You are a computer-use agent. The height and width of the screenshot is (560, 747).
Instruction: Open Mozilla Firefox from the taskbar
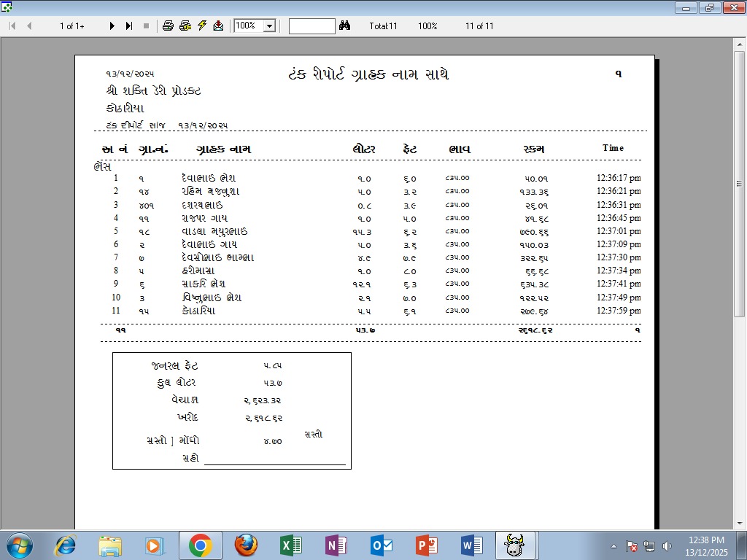click(x=246, y=545)
